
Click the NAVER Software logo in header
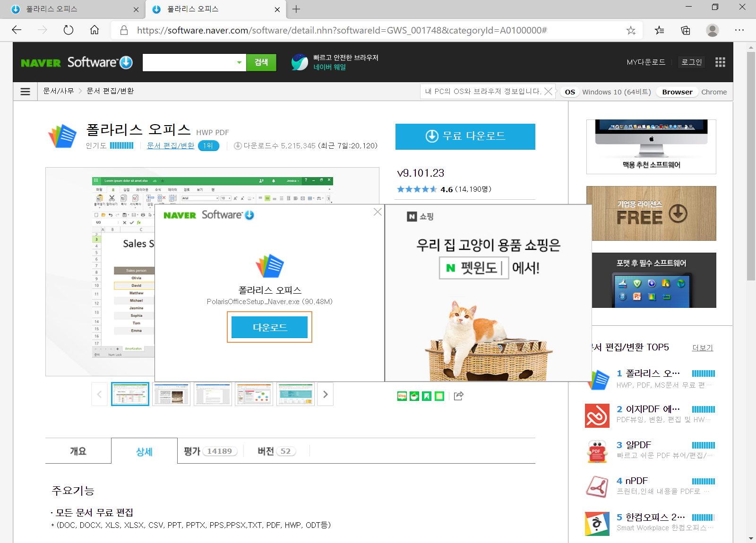coord(77,62)
